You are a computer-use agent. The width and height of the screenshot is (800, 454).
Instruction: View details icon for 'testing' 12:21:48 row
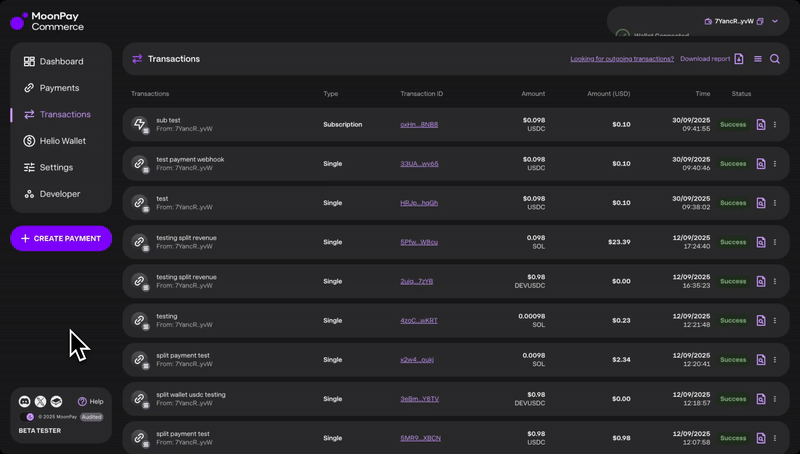(x=761, y=321)
